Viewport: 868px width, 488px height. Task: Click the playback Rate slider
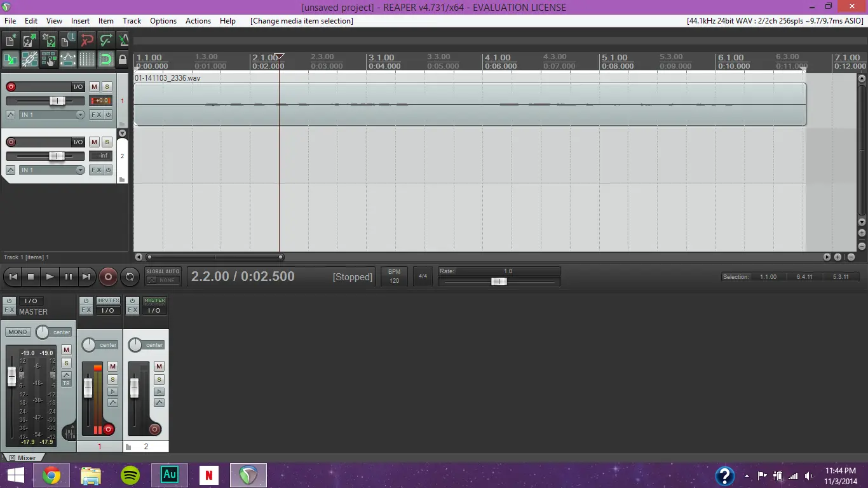tap(499, 281)
